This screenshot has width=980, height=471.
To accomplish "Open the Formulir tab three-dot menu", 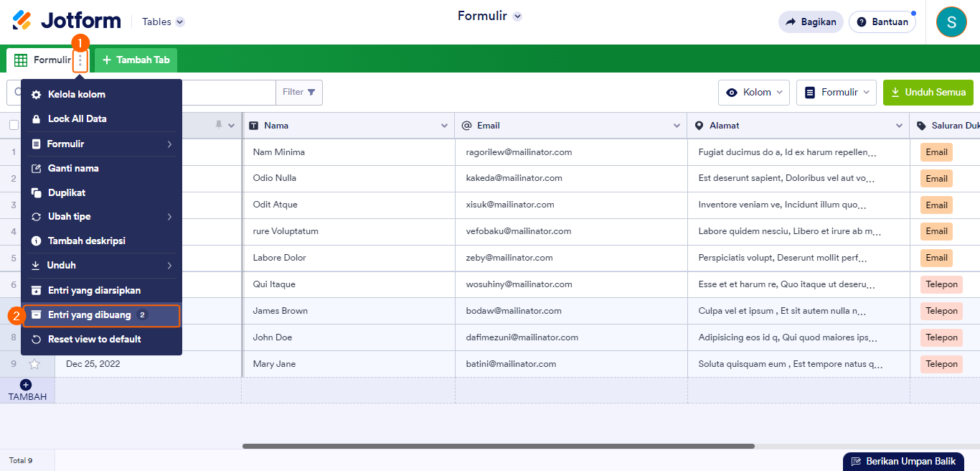I will (80, 60).
